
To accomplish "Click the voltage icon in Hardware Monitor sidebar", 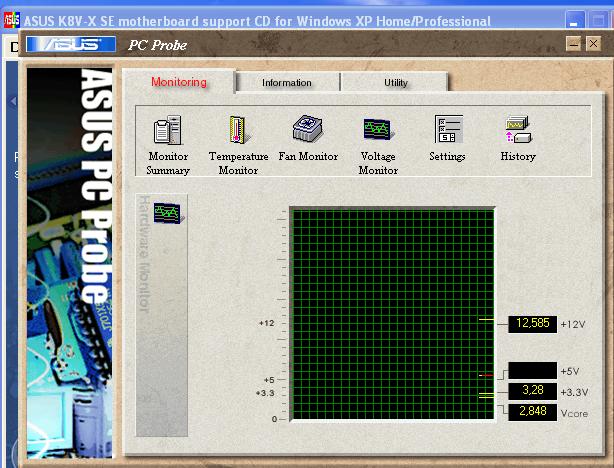I will [168, 213].
